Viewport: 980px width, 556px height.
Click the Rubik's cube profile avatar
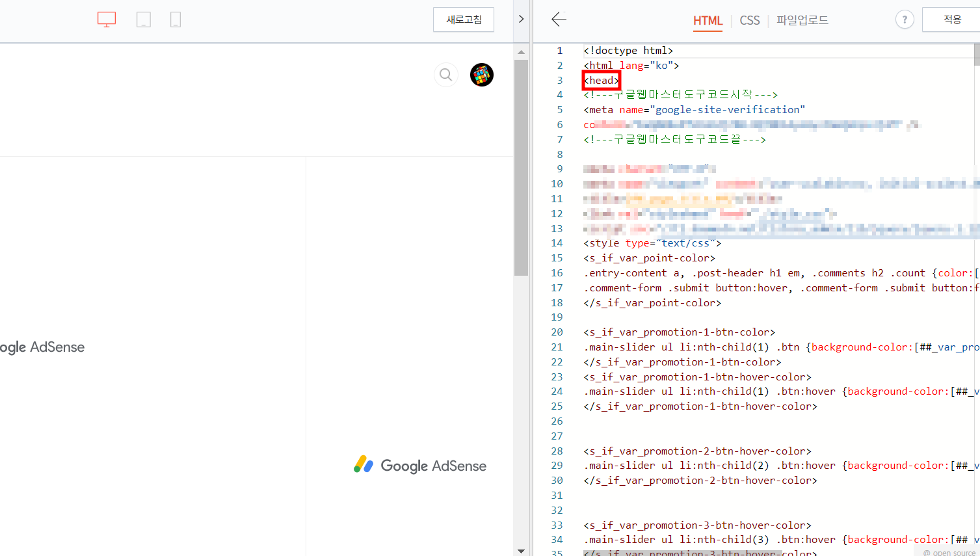(x=482, y=75)
